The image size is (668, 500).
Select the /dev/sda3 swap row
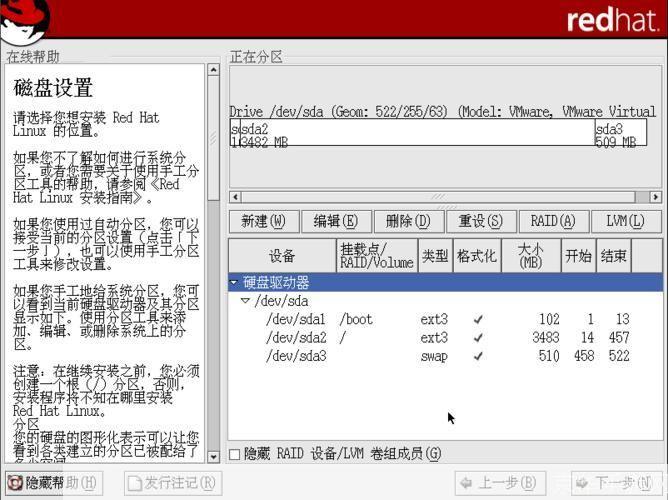tap(445, 356)
